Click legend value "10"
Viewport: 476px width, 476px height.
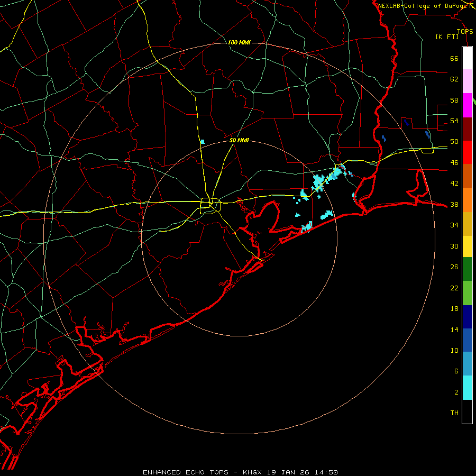454,351
